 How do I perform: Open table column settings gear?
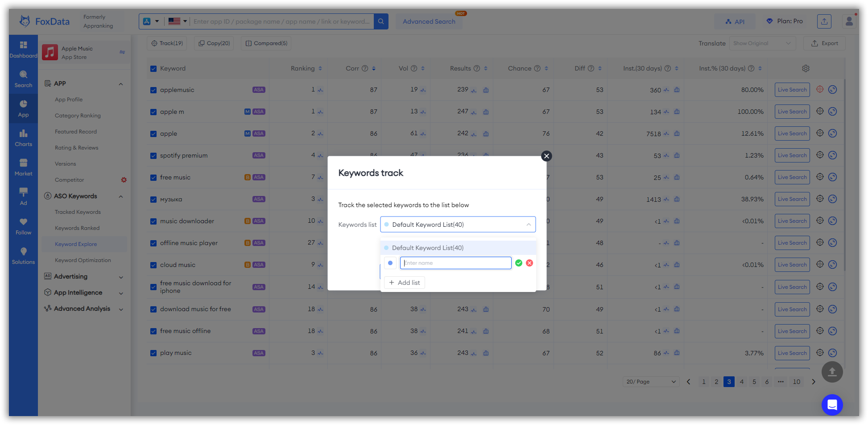tap(806, 68)
